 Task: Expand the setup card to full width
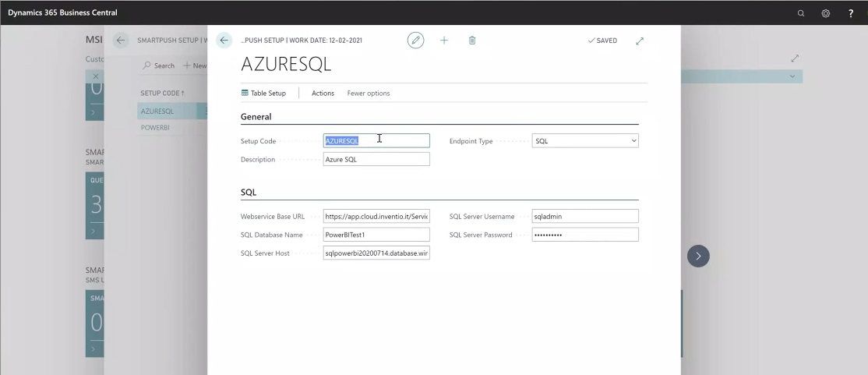(640, 41)
